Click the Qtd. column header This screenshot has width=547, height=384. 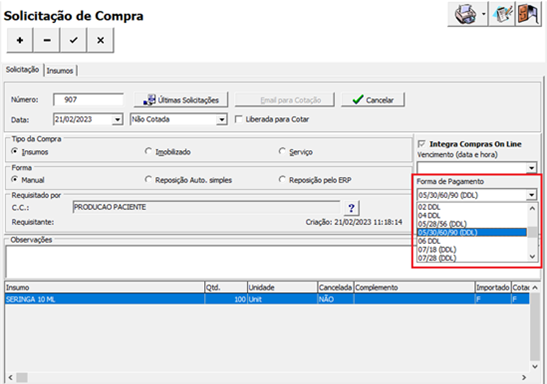[226, 287]
